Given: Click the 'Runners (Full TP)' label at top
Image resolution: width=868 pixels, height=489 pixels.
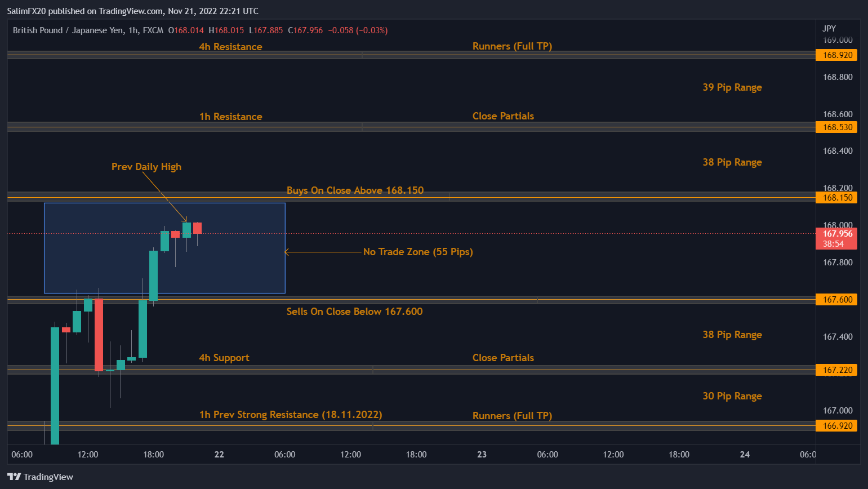Looking at the screenshot, I should [512, 46].
